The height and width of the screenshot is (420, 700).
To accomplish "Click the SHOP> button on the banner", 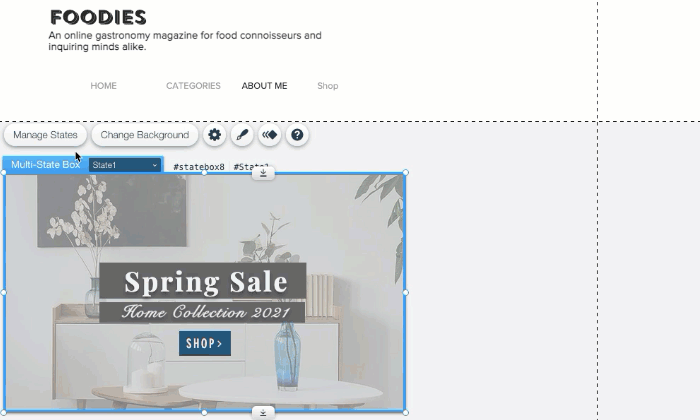I will tap(205, 343).
